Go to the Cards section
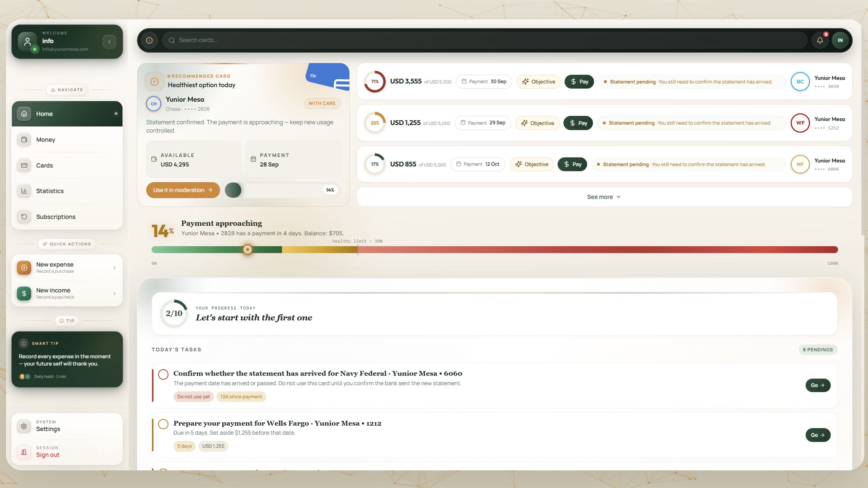 tap(67, 165)
